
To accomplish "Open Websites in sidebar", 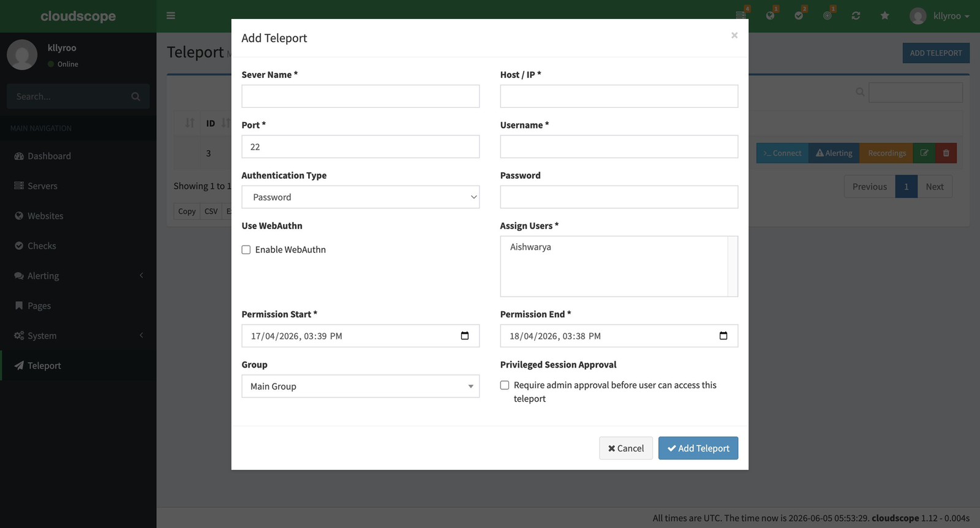I will [78, 216].
